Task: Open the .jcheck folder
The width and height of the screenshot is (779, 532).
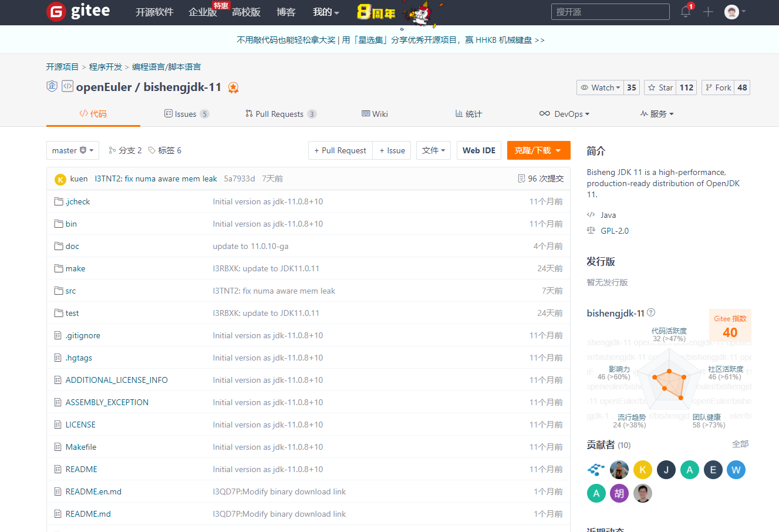Action: tap(77, 201)
